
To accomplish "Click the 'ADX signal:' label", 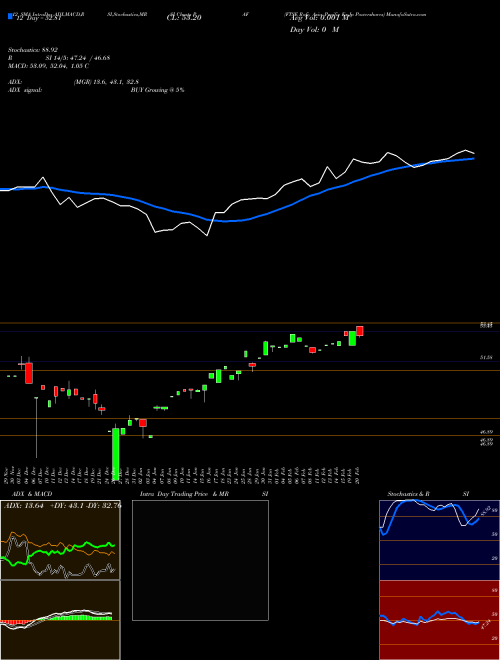I will tap(25, 90).
